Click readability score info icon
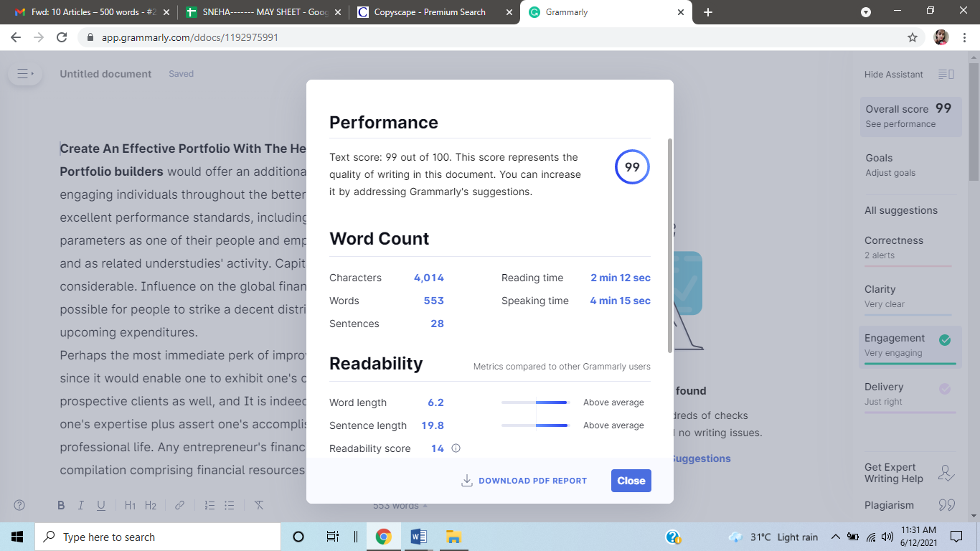The width and height of the screenshot is (980, 551). click(x=456, y=448)
